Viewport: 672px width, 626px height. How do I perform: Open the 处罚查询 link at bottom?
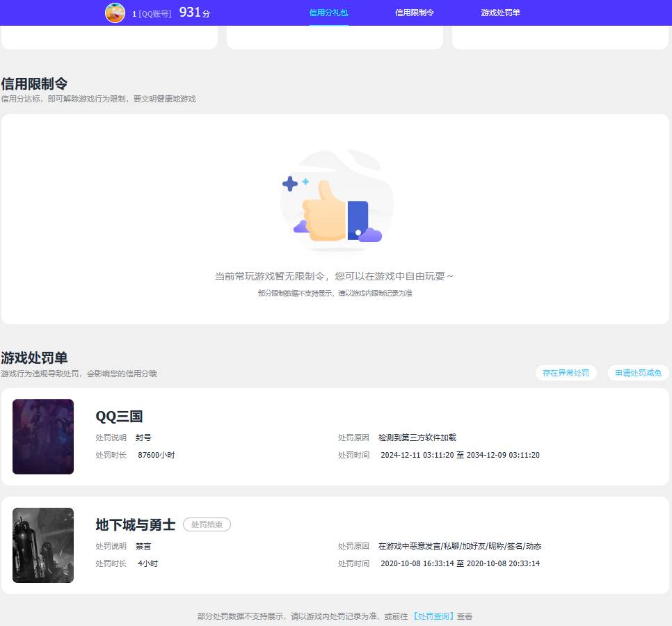[431, 616]
